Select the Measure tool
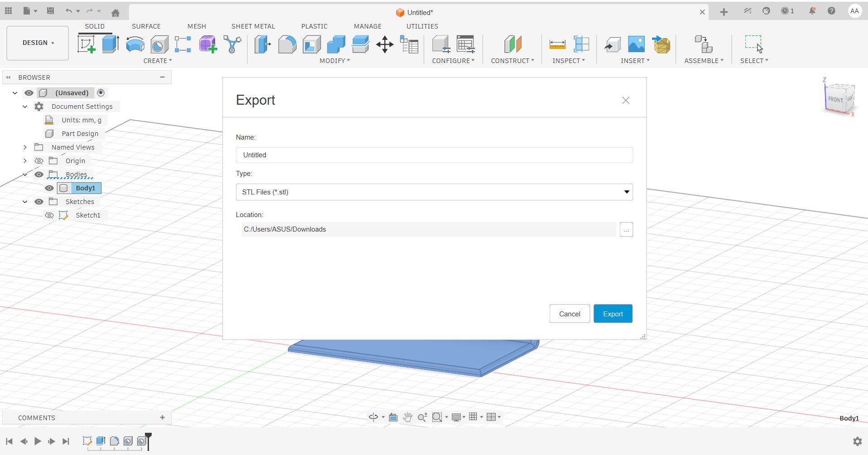The height and width of the screenshot is (455, 868). (x=557, y=44)
